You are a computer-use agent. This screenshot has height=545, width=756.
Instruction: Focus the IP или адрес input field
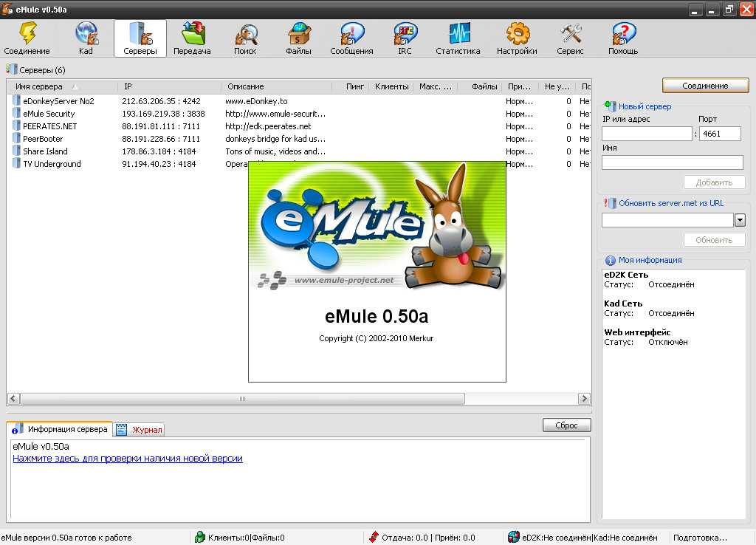click(647, 134)
